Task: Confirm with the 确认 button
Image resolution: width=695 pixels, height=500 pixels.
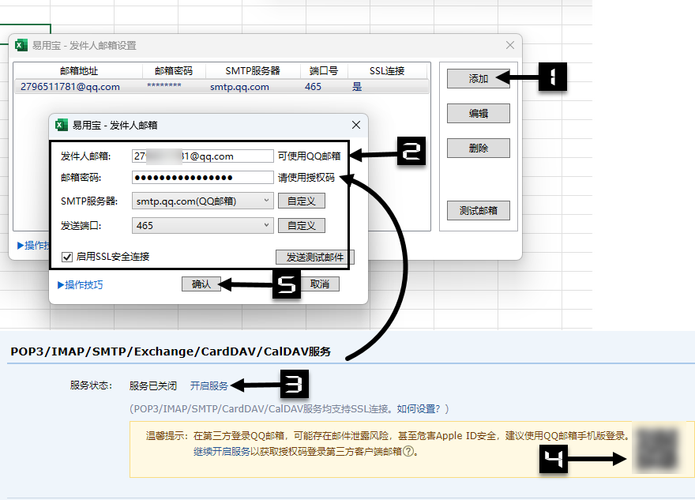Action: 201,284
